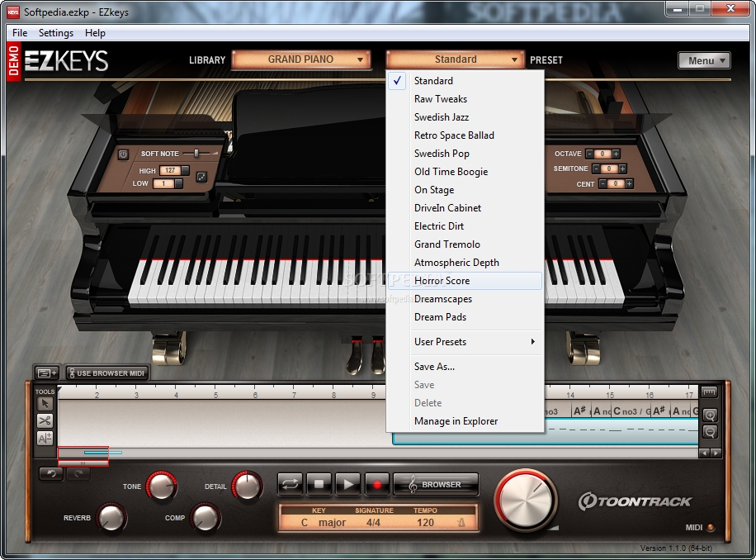Choose the Electric Dirt preset

click(x=465, y=225)
